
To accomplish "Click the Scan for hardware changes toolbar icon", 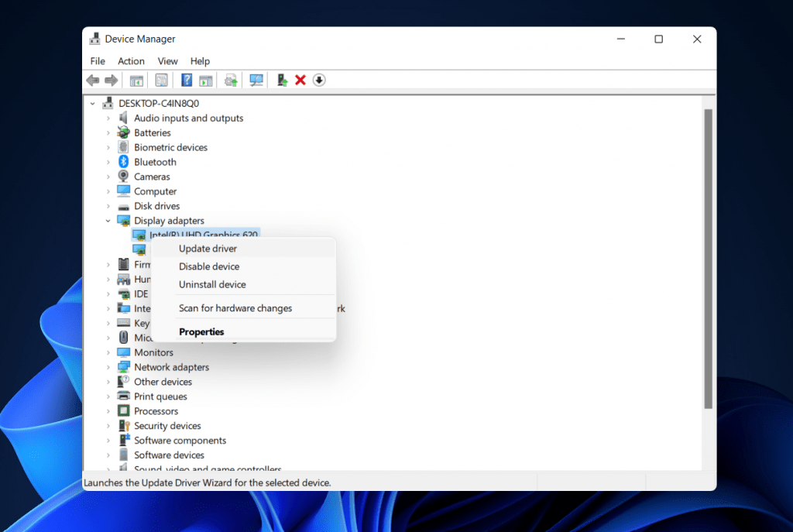I will pyautogui.click(x=256, y=80).
